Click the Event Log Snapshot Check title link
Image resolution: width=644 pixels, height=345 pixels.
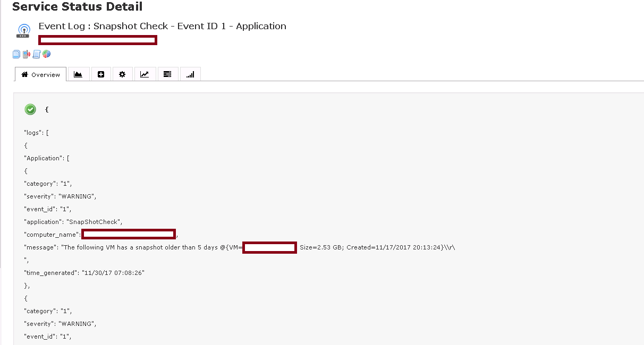pos(162,25)
